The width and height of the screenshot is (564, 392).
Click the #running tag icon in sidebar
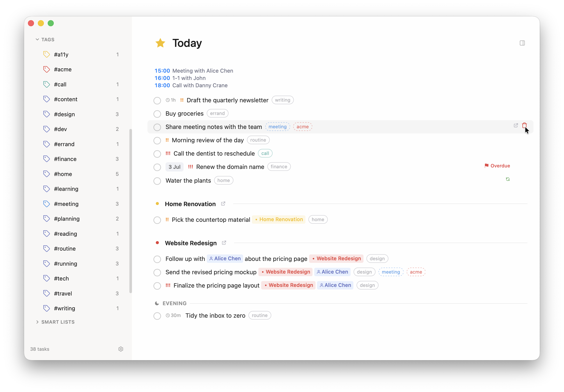46,263
